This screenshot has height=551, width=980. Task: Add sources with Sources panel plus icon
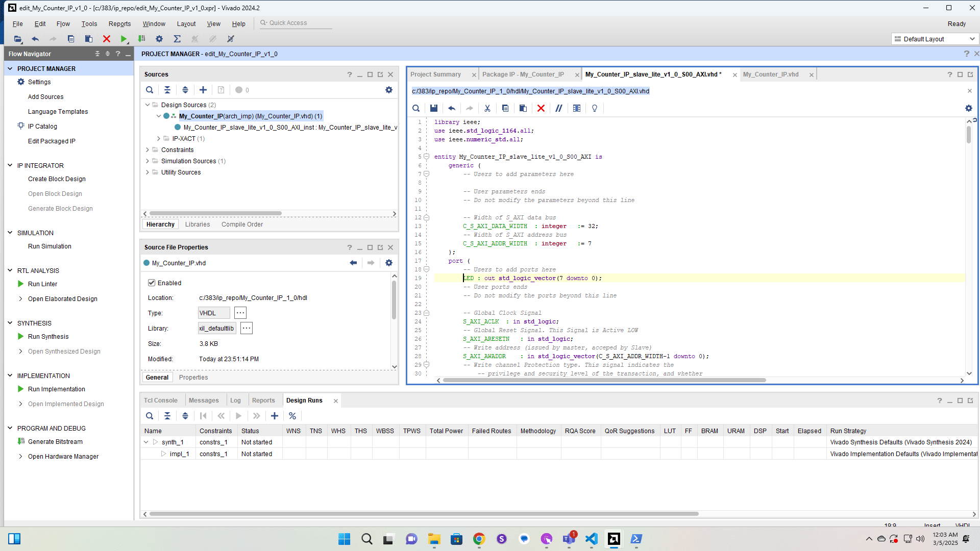point(203,90)
